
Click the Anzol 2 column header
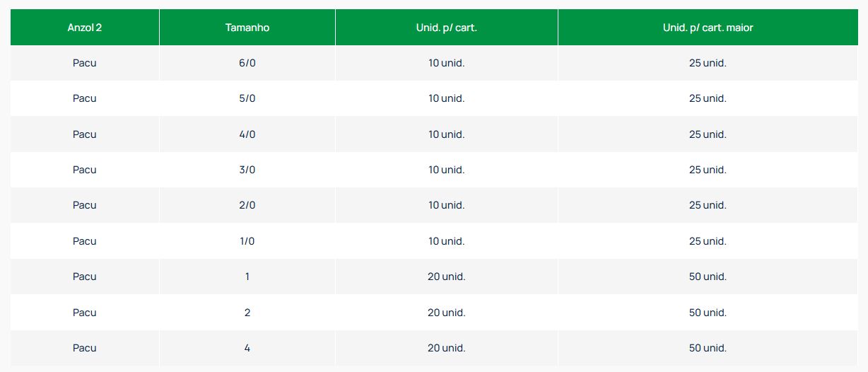click(x=85, y=28)
